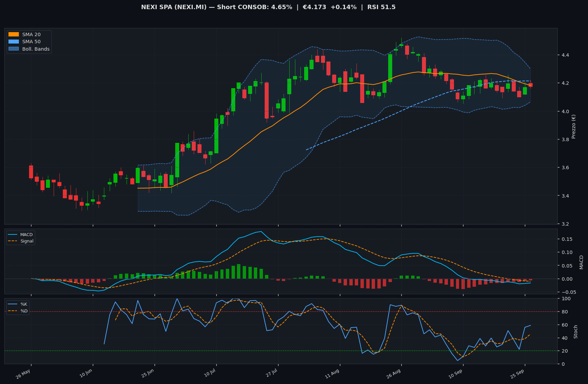Click the 100 tick on Stoch axis
Screen dimensions: 588x384
(565, 299)
